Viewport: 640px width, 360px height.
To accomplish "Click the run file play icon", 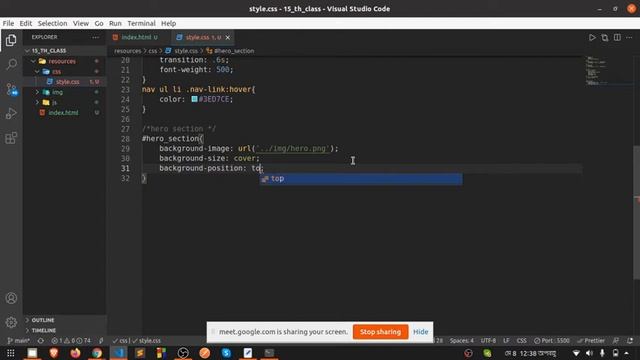I will 592,38.
